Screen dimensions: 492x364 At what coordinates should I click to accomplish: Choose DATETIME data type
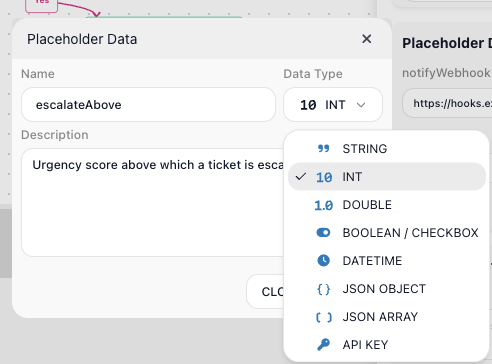pos(387,261)
